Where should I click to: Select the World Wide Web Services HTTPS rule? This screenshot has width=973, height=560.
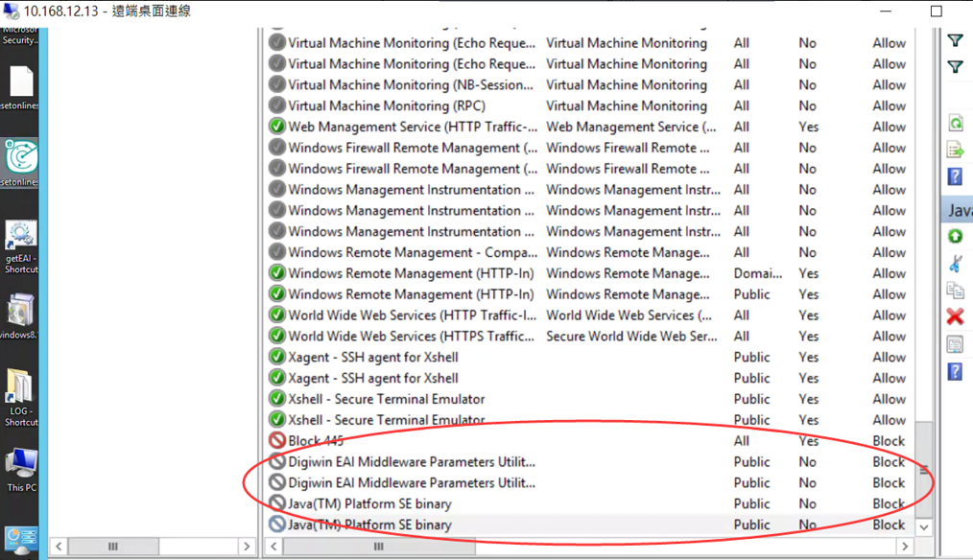pyautogui.click(x=411, y=336)
